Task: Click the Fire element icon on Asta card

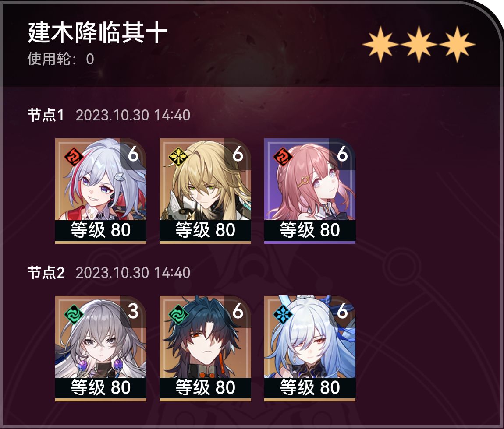Action: (x=283, y=157)
